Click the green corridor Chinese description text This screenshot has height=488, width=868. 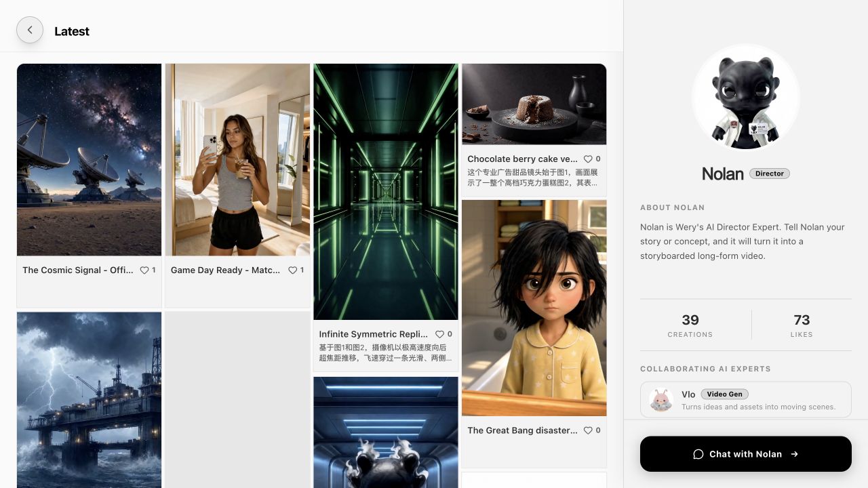click(x=386, y=353)
